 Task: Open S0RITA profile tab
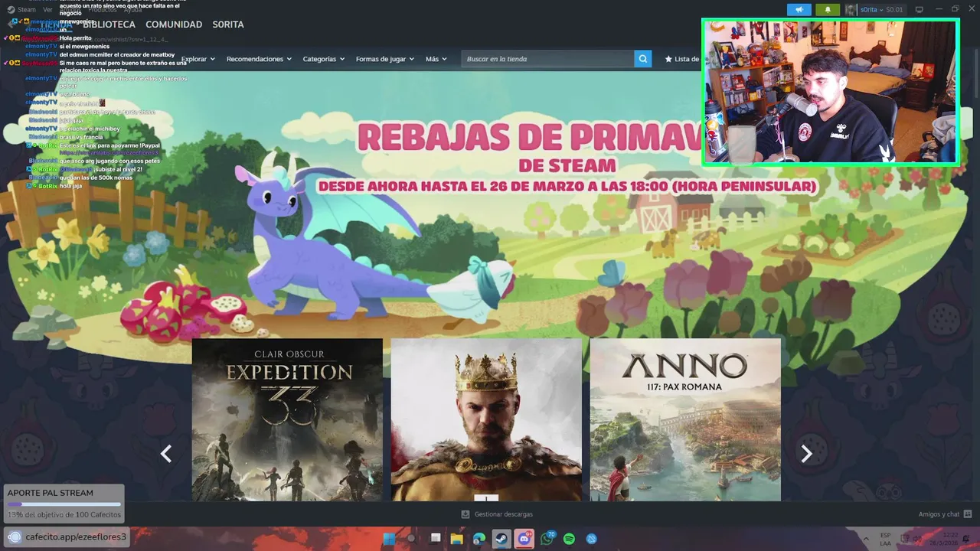coord(228,24)
